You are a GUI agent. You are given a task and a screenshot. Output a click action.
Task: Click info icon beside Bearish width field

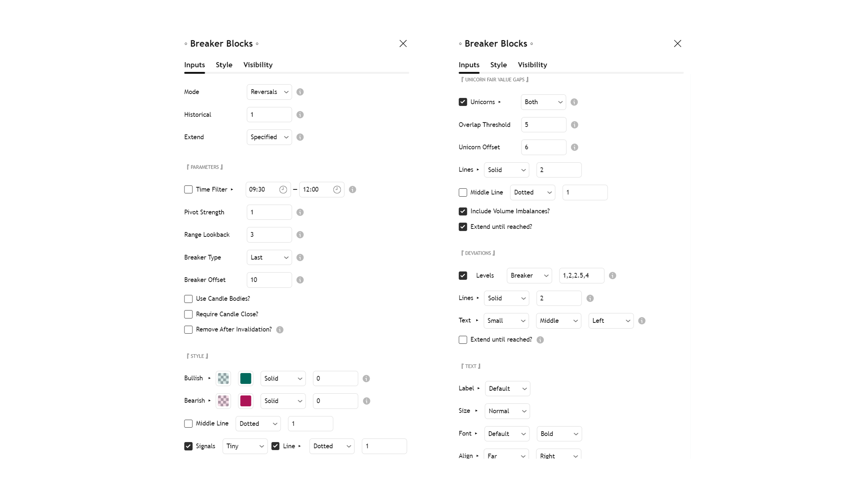[x=366, y=401]
